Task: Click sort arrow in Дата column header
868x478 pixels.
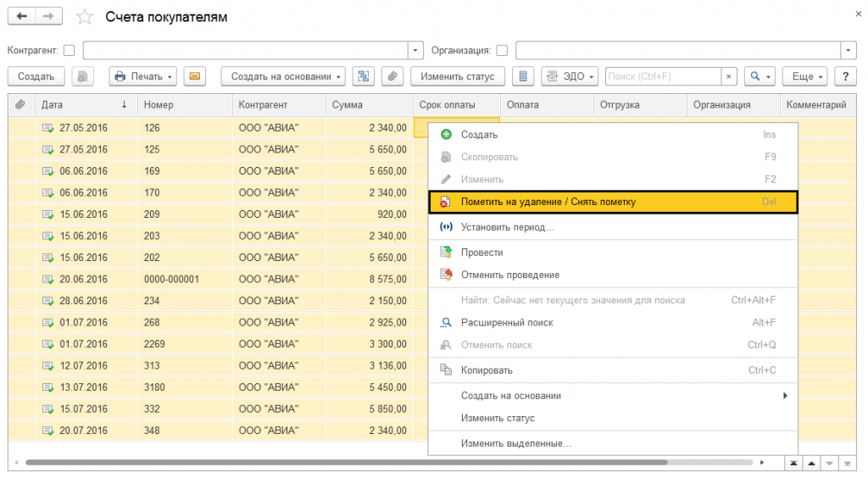Action: click(124, 104)
